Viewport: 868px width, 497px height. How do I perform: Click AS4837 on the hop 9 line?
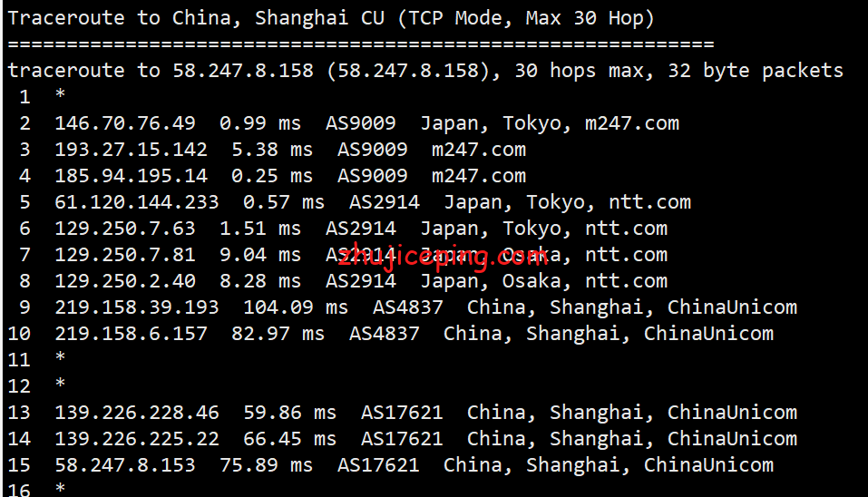pos(408,307)
